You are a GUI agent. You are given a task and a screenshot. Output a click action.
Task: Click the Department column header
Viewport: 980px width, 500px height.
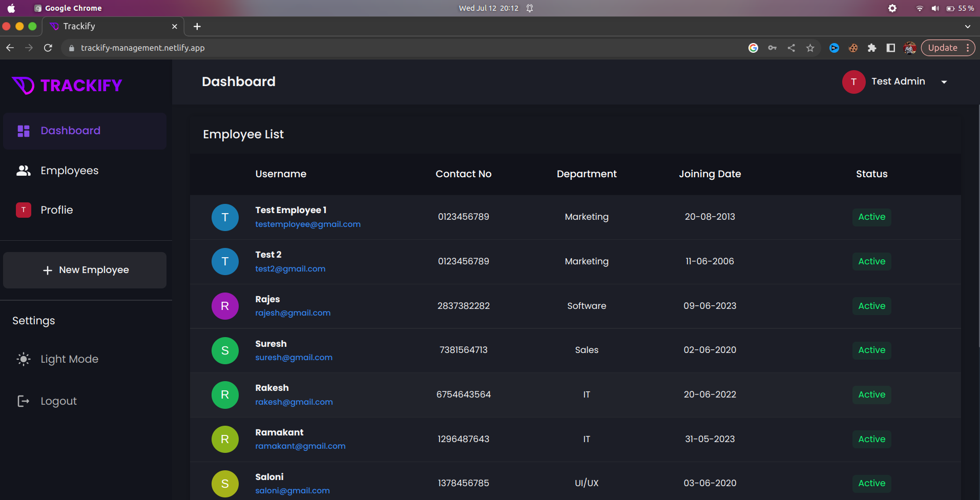[587, 174]
